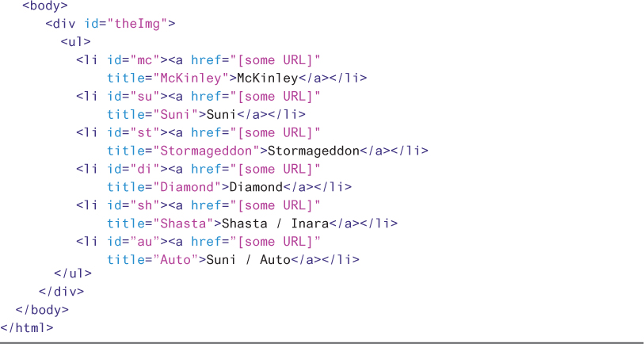644x344 pixels.
Task: Click the closing </div> tag
Action: [61, 291]
